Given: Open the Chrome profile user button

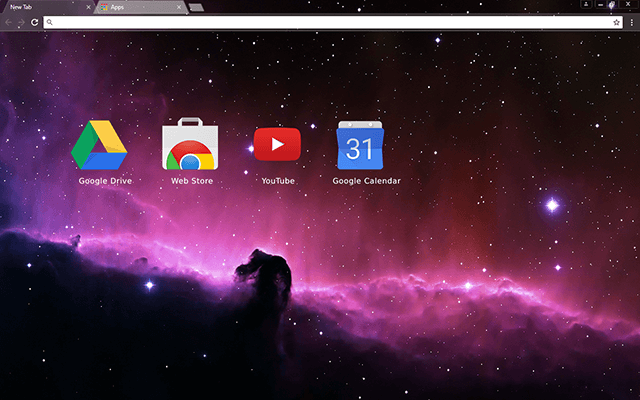Looking at the screenshot, I should pos(584,5).
